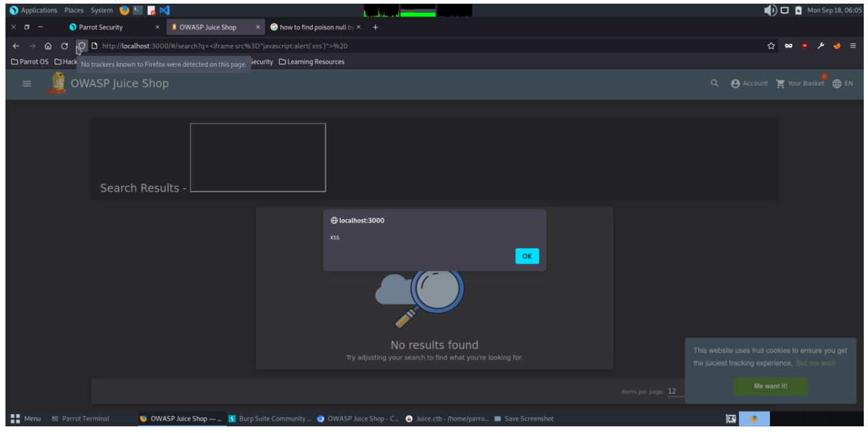Click OK in the xss alert dialog

527,256
